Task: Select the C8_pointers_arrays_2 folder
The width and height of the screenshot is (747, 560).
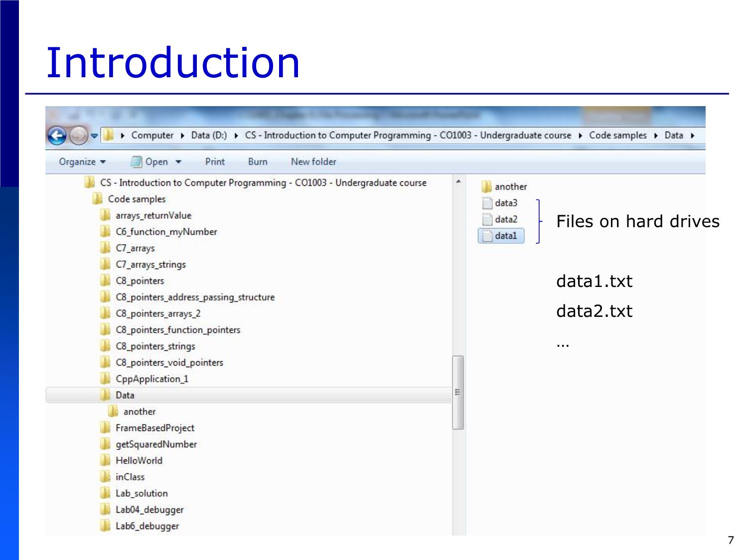Action: click(x=150, y=314)
